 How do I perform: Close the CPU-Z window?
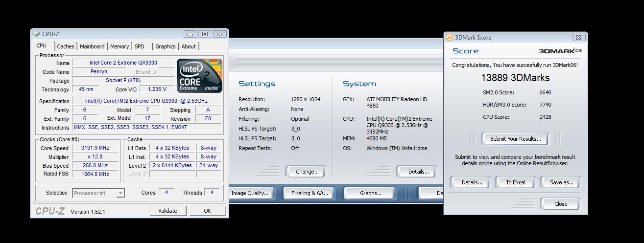click(219, 34)
